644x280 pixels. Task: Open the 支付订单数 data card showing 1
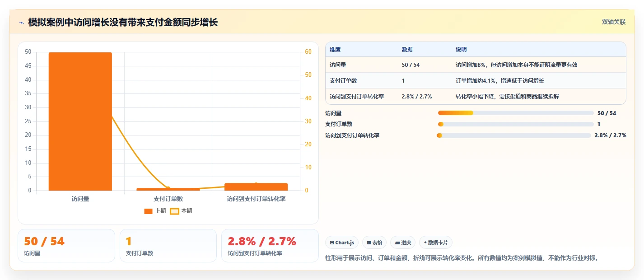click(x=168, y=246)
